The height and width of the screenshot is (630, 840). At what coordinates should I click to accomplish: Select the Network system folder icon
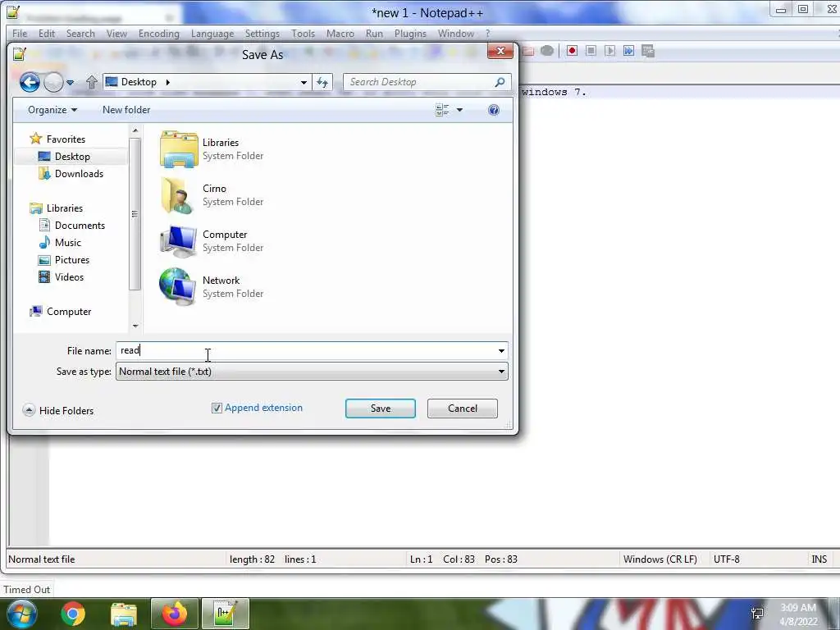click(x=177, y=287)
